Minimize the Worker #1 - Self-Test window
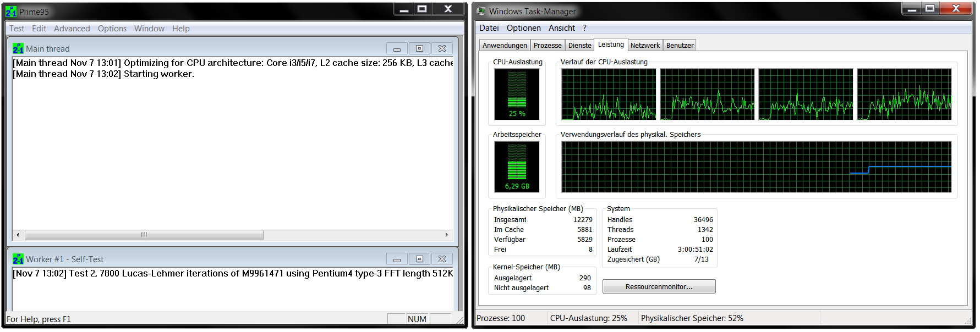 point(397,259)
